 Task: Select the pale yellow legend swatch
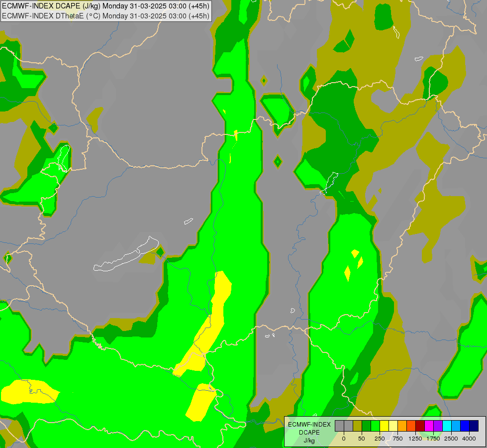[x=393, y=426]
